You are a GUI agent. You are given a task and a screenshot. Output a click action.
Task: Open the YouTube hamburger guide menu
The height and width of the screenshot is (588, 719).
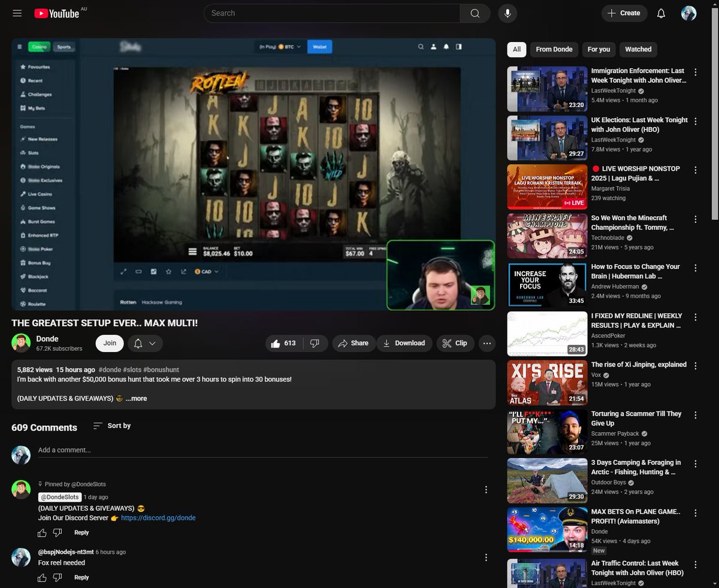[17, 13]
